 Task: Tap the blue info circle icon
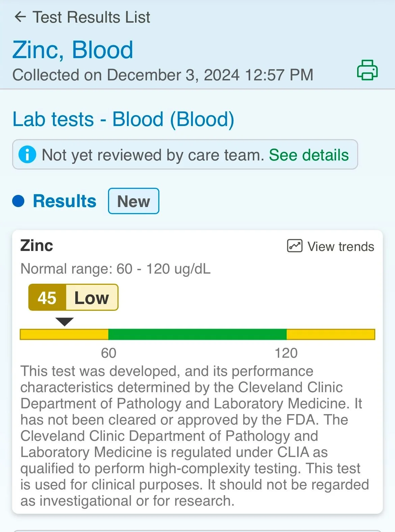pyautogui.click(x=27, y=155)
